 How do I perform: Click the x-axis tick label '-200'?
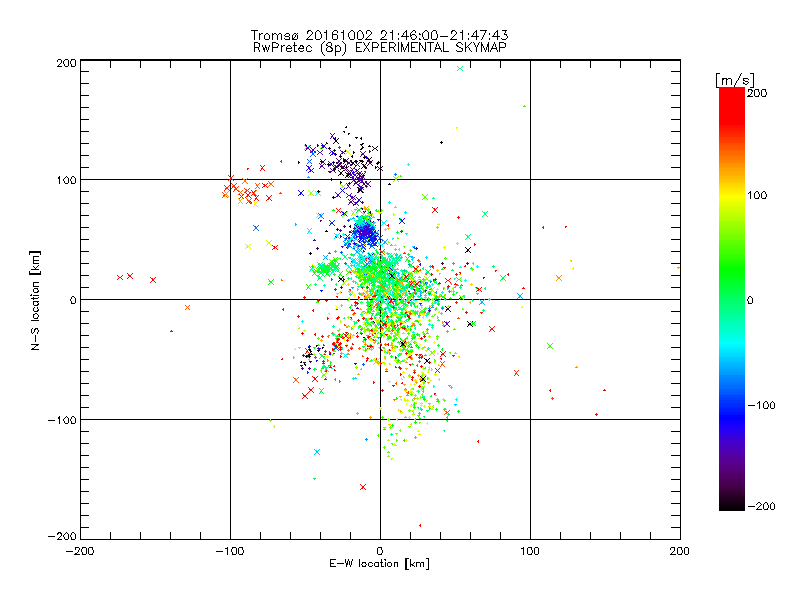[80, 551]
